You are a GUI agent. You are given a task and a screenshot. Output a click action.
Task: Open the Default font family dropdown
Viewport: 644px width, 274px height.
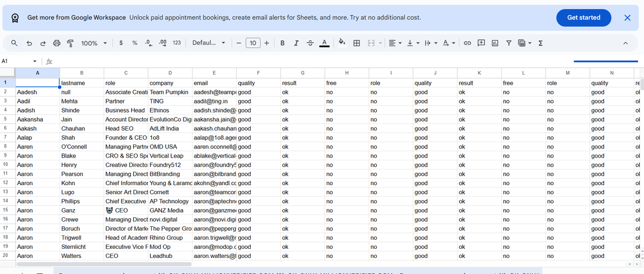tap(209, 43)
